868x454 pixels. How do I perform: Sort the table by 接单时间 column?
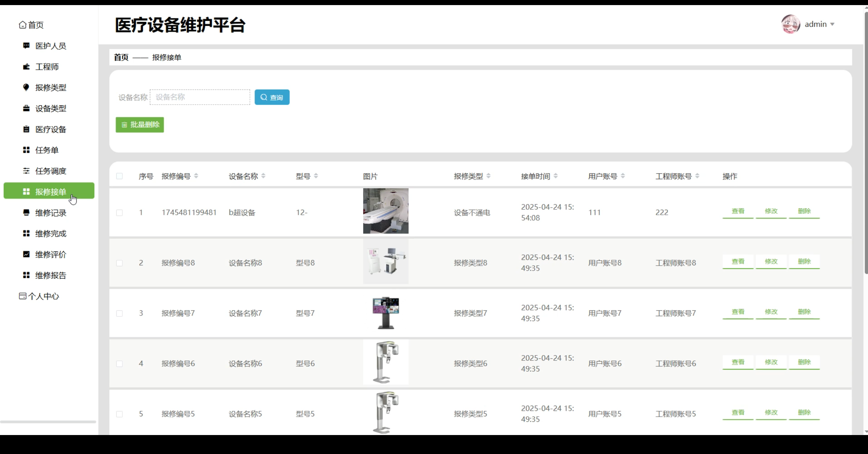pos(555,176)
